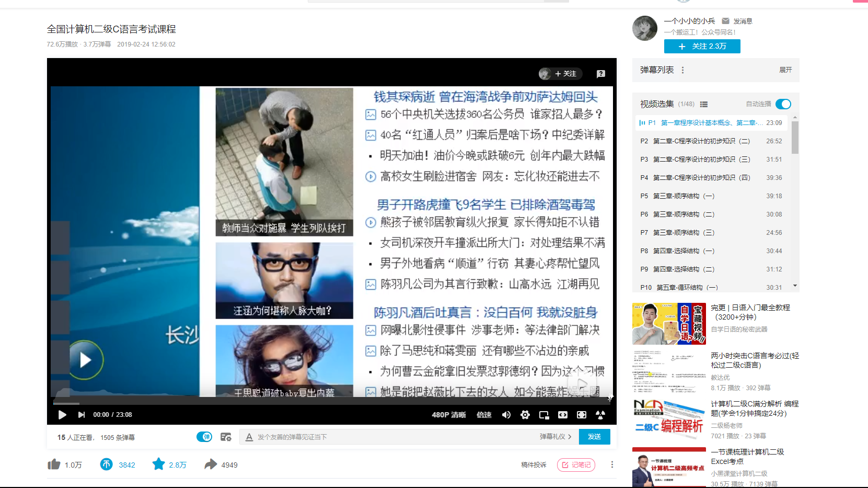Click 稿件投诉 report link
Screen dimensions: 868x488
[534, 465]
